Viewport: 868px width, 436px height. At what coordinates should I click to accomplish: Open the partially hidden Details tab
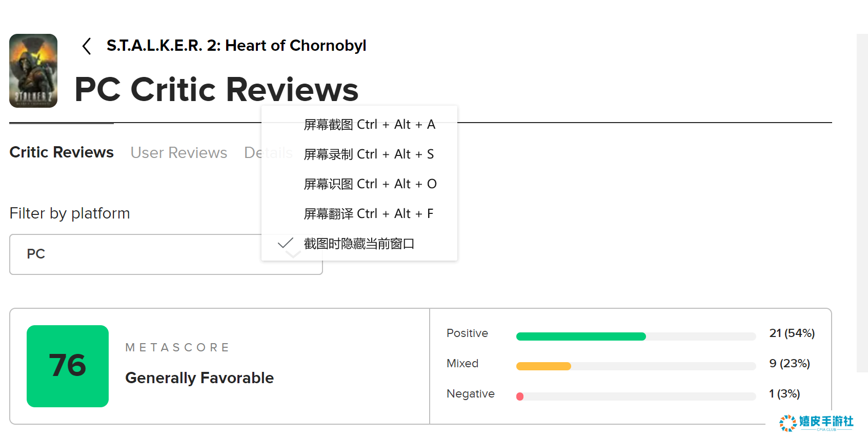253,153
